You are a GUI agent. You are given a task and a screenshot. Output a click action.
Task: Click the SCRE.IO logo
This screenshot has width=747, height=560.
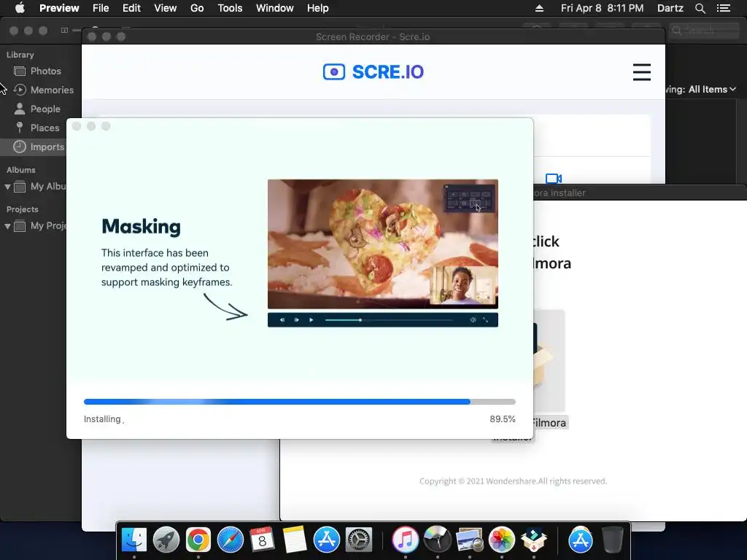coord(373,72)
